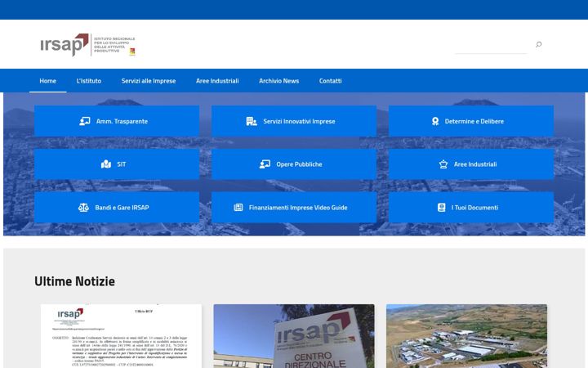
Task: Go to Archivio News menu item
Action: [x=279, y=81]
